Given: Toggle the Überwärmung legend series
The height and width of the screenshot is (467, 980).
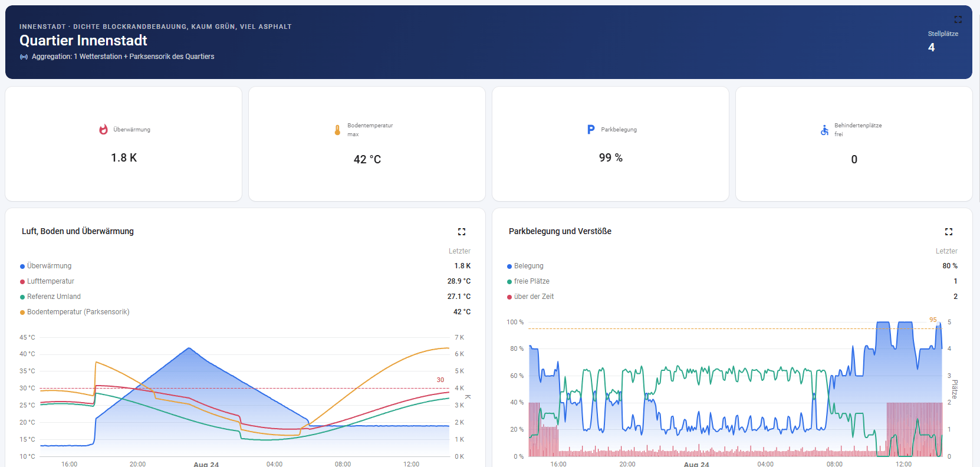Looking at the screenshot, I should 46,266.
